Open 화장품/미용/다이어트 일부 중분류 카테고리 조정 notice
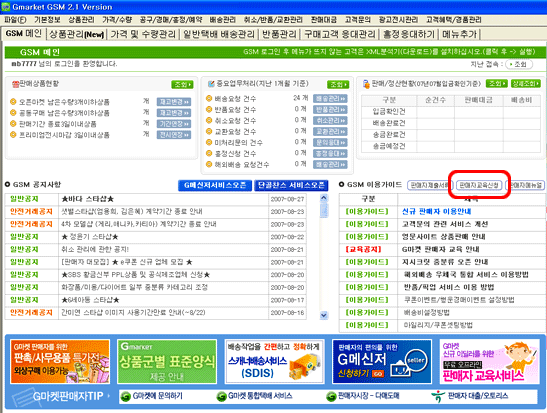The width and height of the screenshot is (547, 413). (x=134, y=287)
